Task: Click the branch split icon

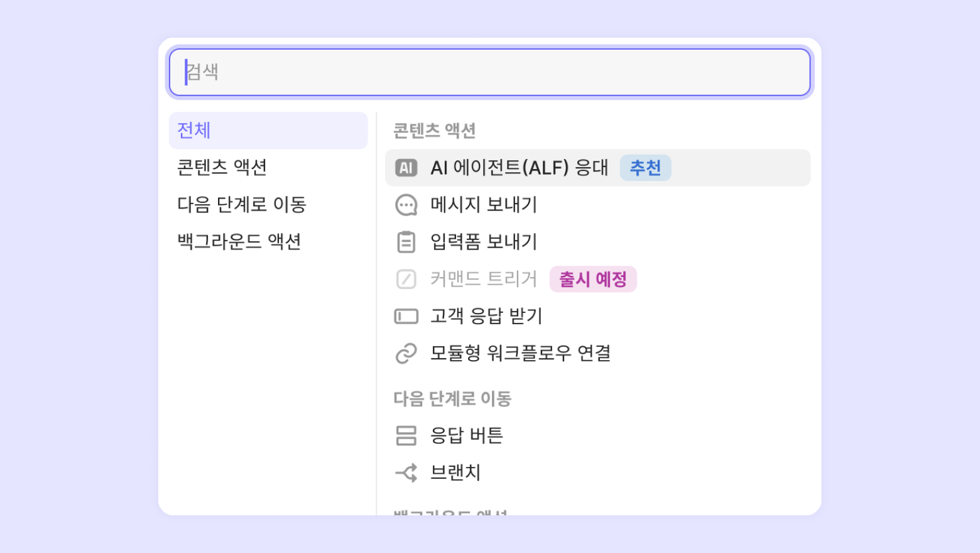Action: pos(406,473)
